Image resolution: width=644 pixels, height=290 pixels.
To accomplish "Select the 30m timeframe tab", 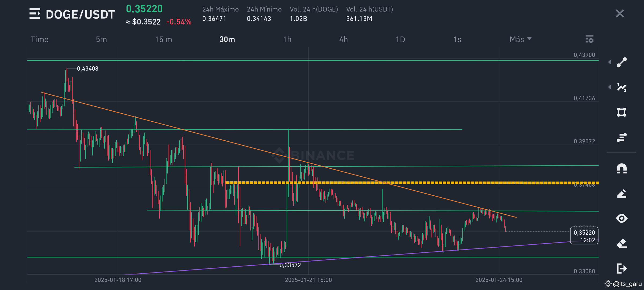I will coord(227,39).
